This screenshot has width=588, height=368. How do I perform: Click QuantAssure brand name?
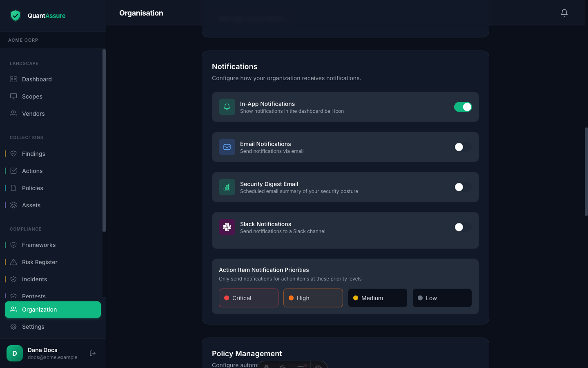[x=47, y=16]
